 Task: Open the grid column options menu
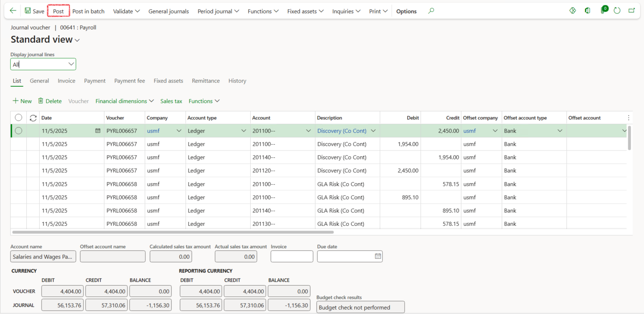tap(628, 118)
